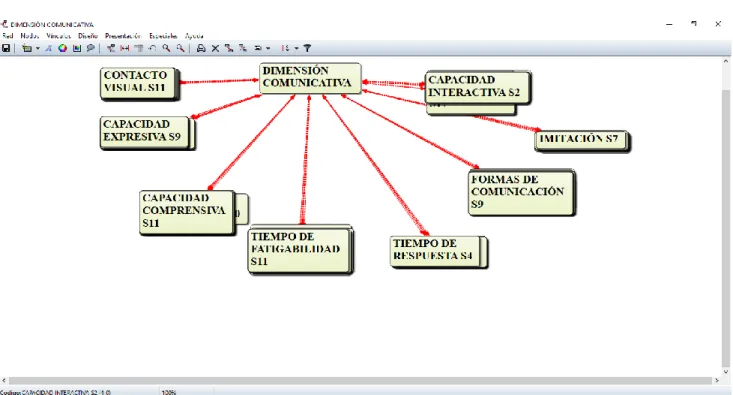
Task: Open the Vínculos menu
Action: 58,36
